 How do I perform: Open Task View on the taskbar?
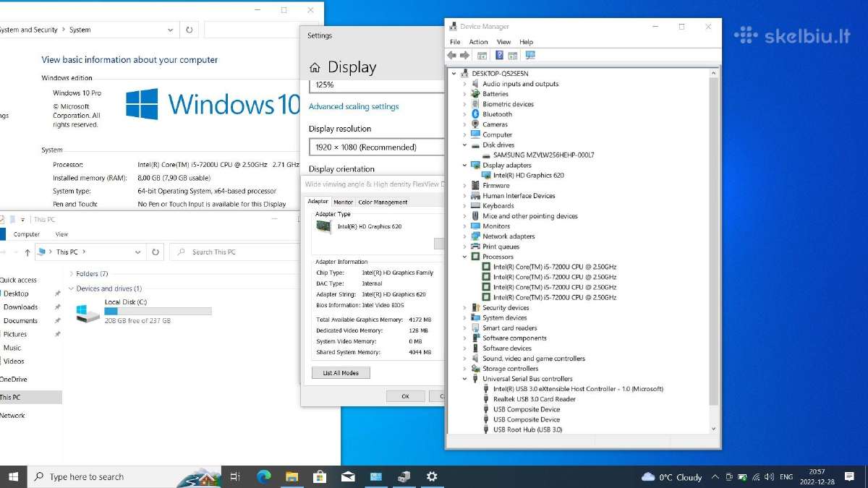click(x=235, y=476)
